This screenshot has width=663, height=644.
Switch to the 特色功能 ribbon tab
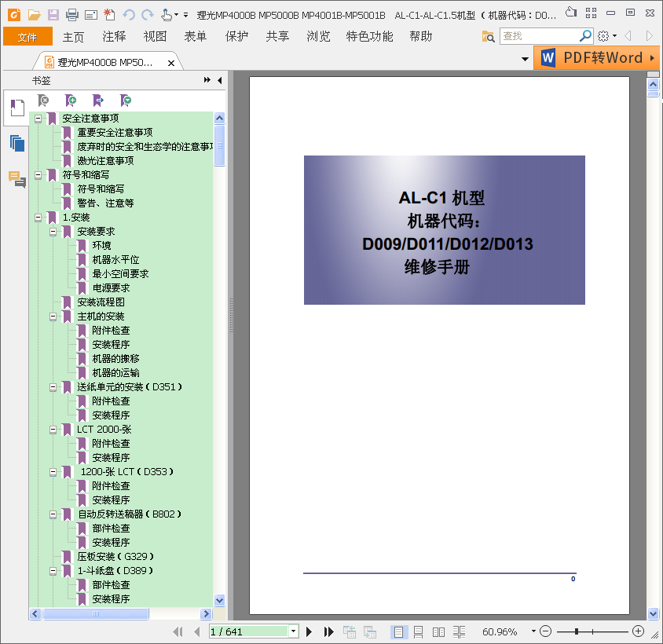point(370,36)
